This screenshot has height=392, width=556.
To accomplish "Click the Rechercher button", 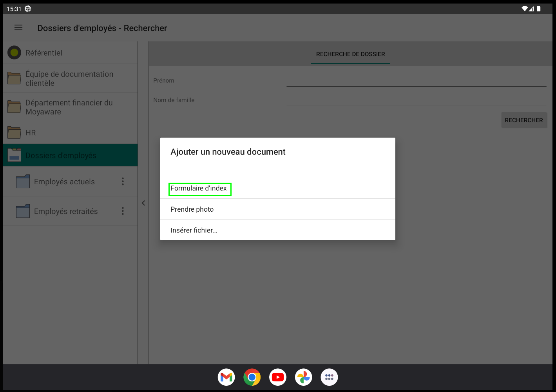I will coord(524,120).
